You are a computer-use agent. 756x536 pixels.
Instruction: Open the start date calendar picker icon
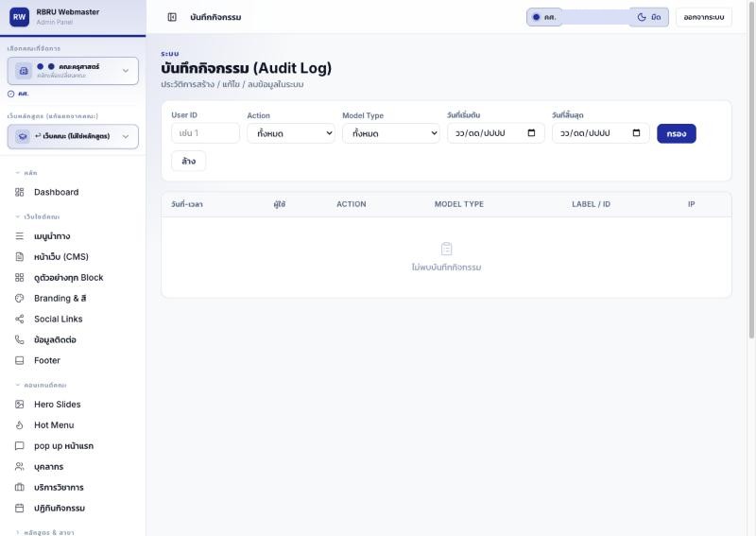(x=531, y=133)
